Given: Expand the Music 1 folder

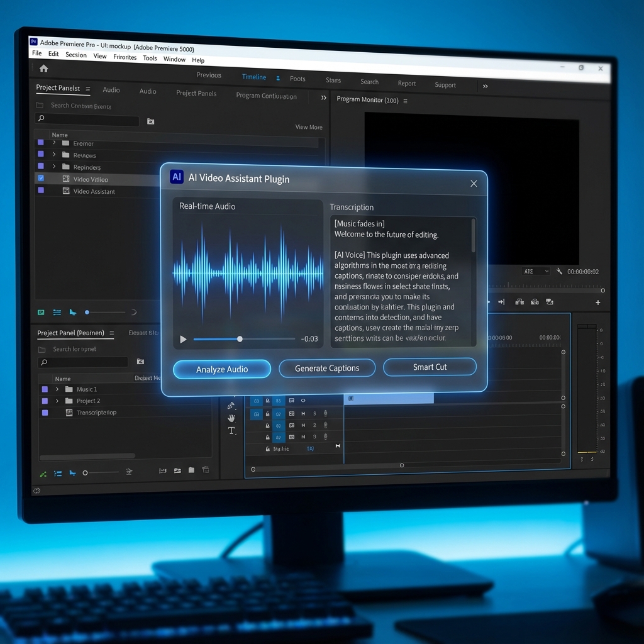Looking at the screenshot, I should pos(56,389).
